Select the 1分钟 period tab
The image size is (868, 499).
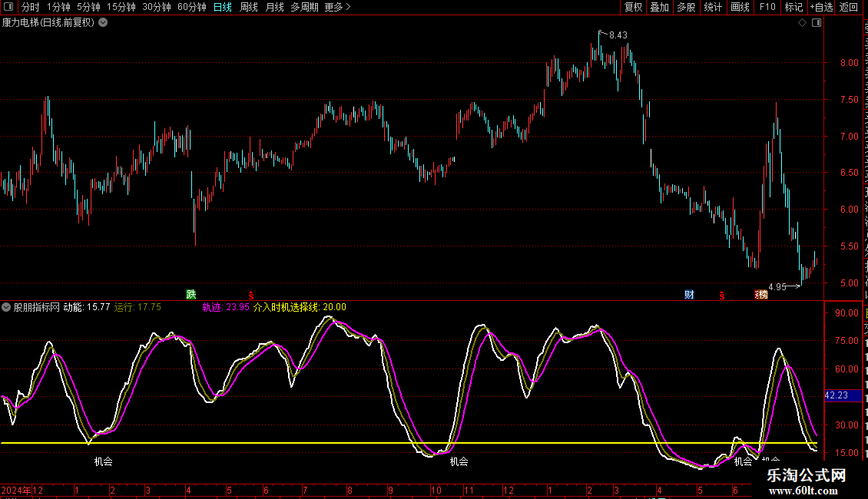58,7
